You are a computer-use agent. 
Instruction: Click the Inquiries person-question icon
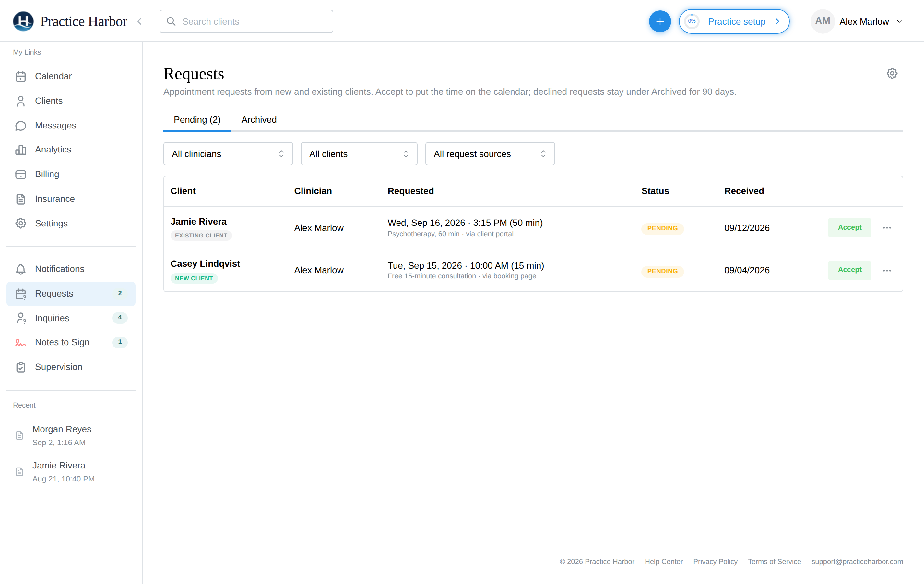pyautogui.click(x=21, y=318)
